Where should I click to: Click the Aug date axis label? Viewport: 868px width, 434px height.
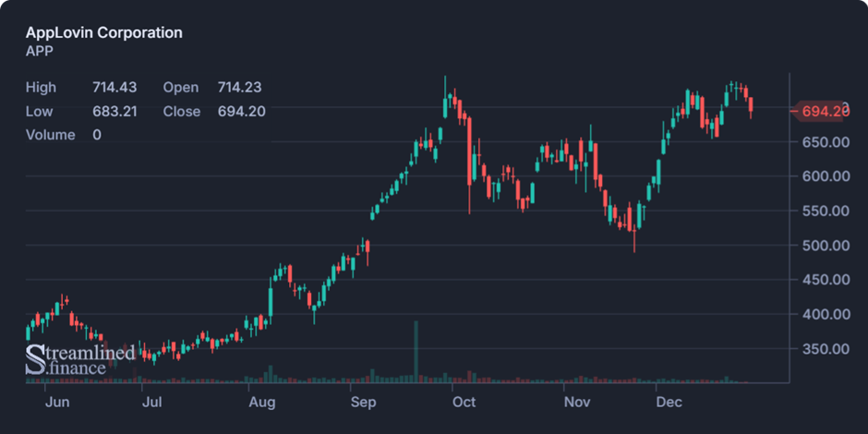point(262,402)
